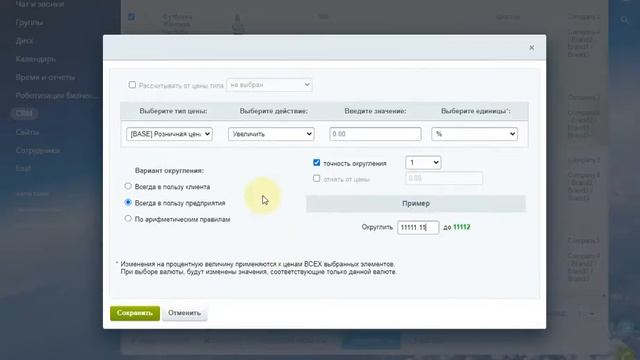The height and width of the screenshot is (360, 640).
Task: Click the value input field showing 0.00
Action: [375, 134]
